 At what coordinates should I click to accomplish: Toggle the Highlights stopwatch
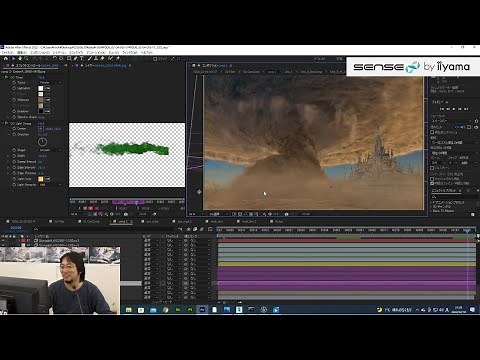(x=14, y=88)
